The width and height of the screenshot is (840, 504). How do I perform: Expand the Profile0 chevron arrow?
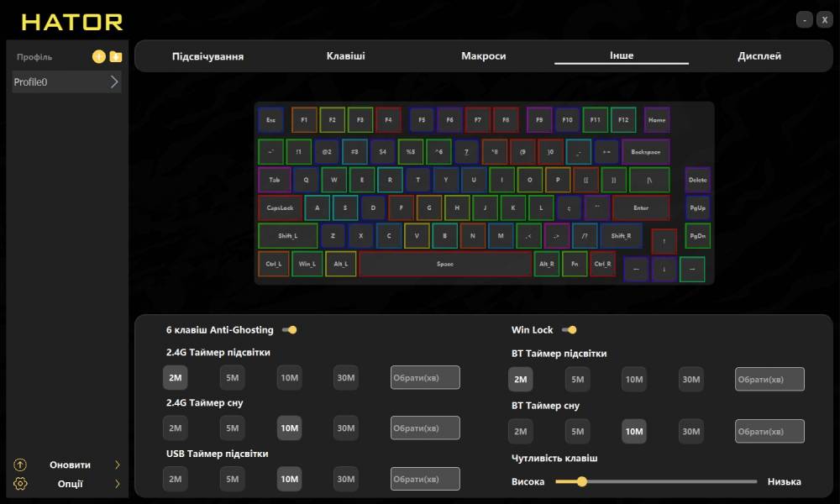[115, 82]
